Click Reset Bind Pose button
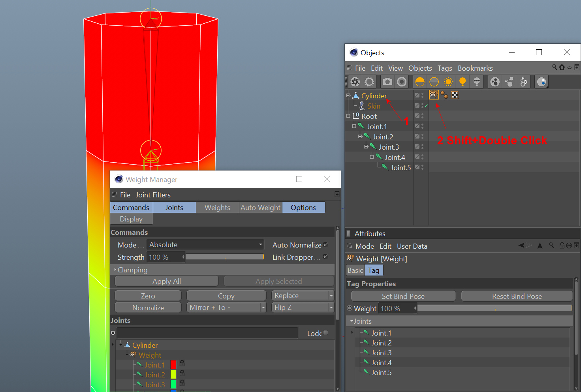The image size is (581, 392). [x=517, y=296]
